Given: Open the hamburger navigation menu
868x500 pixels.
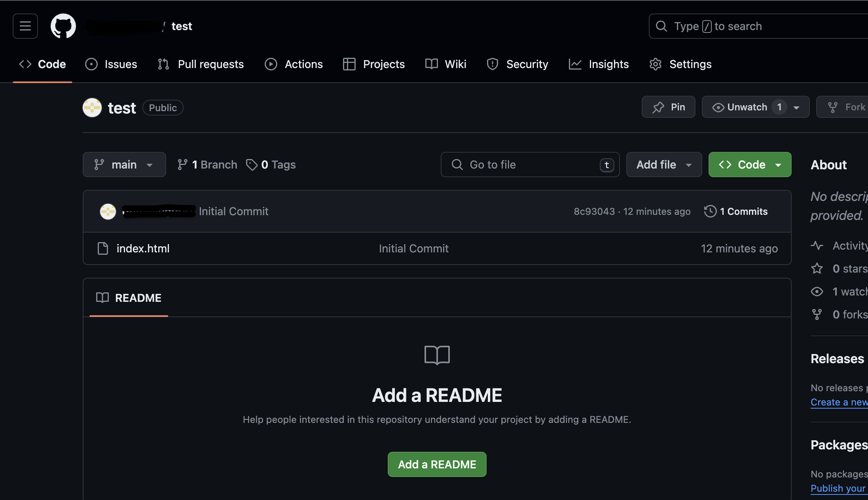Looking at the screenshot, I should click(25, 26).
